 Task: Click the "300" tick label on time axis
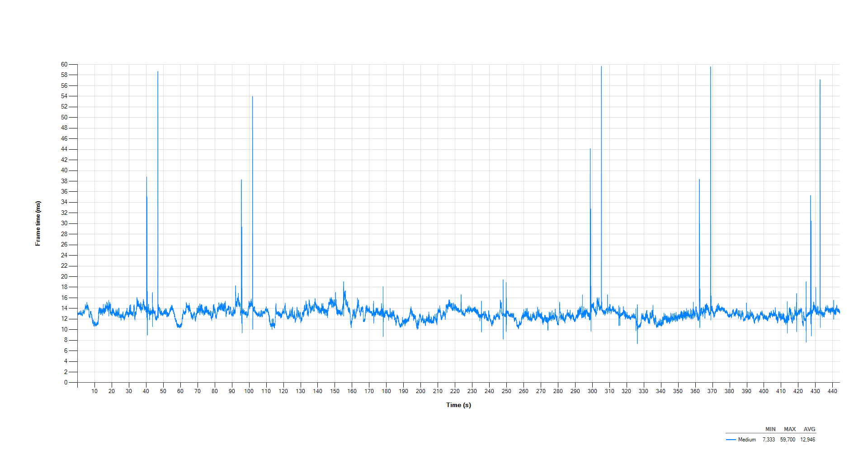tap(592, 391)
